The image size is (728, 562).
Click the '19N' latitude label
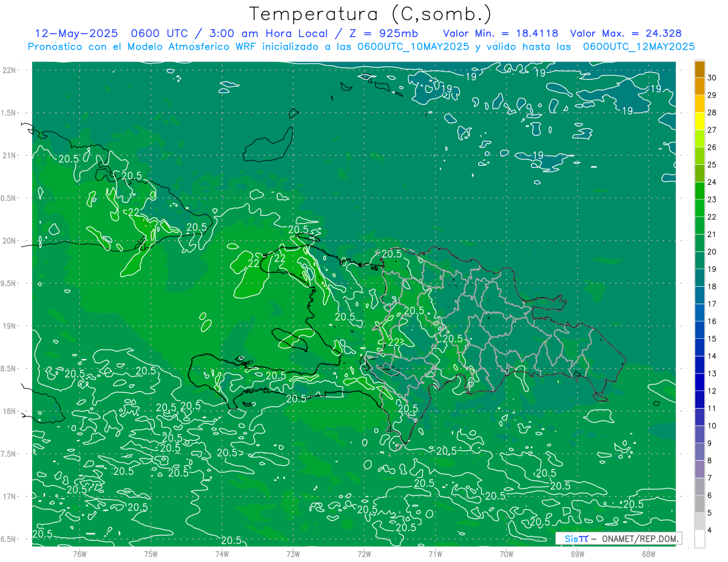pos(10,326)
